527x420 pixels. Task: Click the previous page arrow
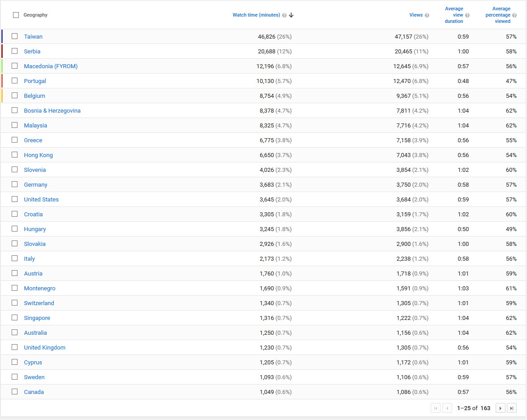[447, 408]
